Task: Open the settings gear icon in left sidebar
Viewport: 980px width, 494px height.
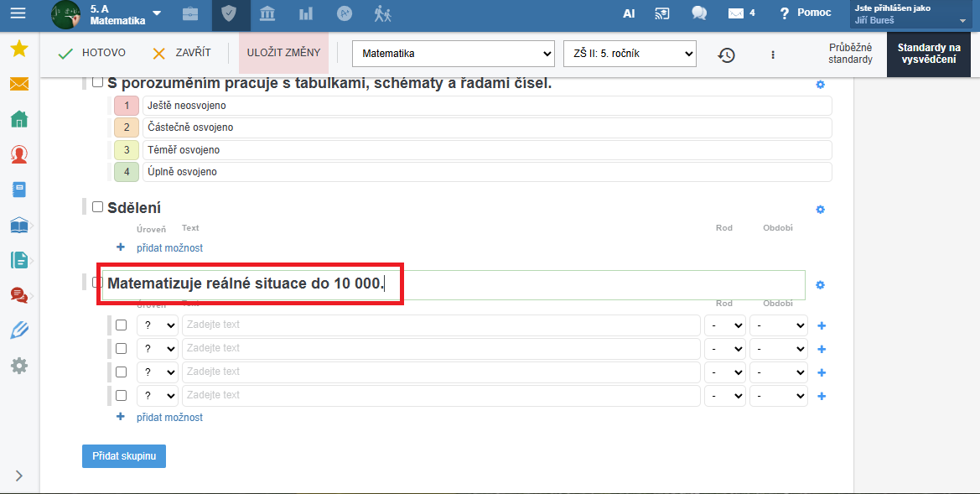Action: pos(18,366)
